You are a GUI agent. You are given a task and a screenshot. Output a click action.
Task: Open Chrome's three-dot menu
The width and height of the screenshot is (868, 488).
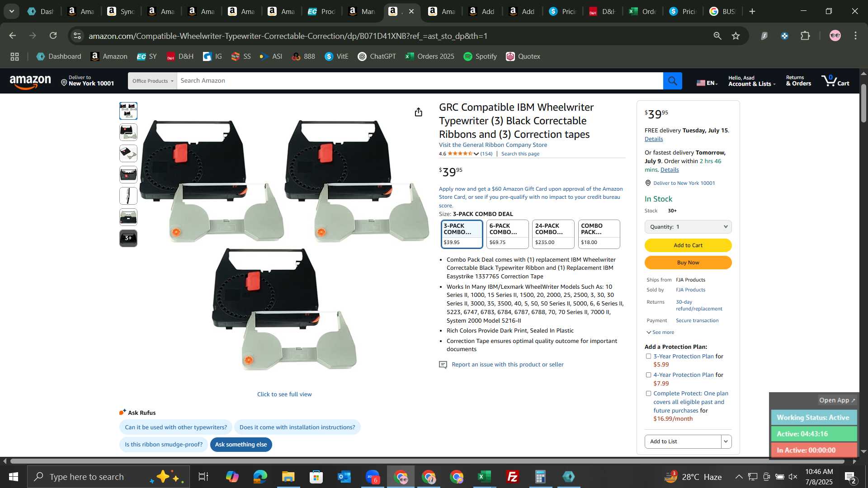pyautogui.click(x=855, y=36)
